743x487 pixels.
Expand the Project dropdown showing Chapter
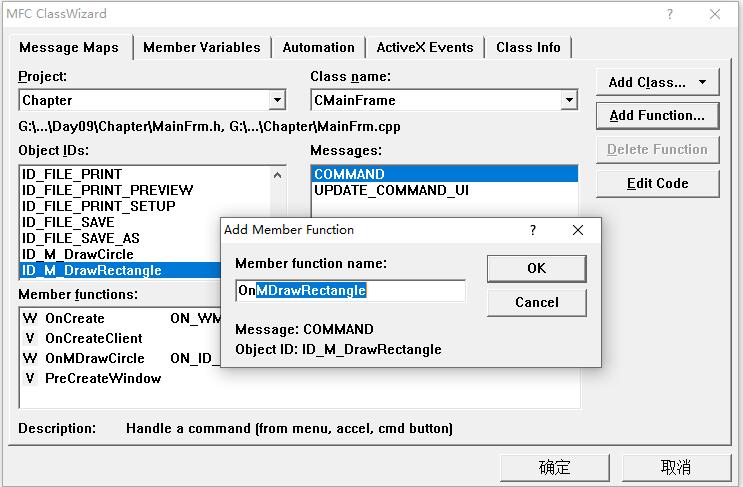(x=277, y=100)
